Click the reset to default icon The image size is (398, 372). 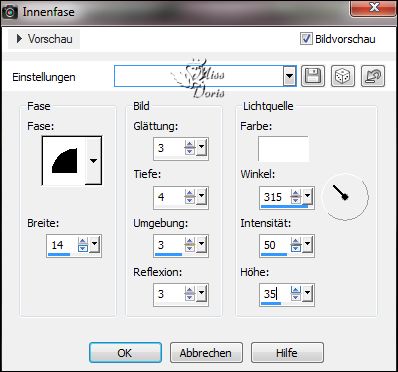pyautogui.click(x=373, y=76)
